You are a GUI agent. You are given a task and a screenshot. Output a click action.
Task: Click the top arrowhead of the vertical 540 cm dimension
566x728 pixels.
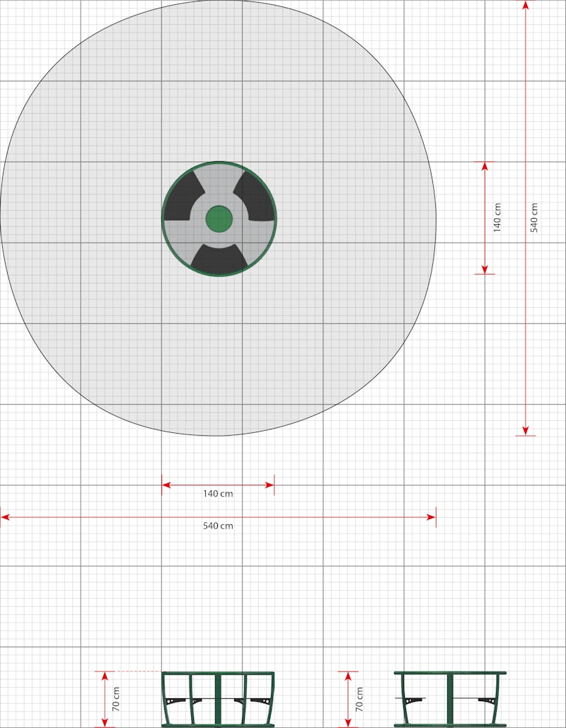click(525, 6)
